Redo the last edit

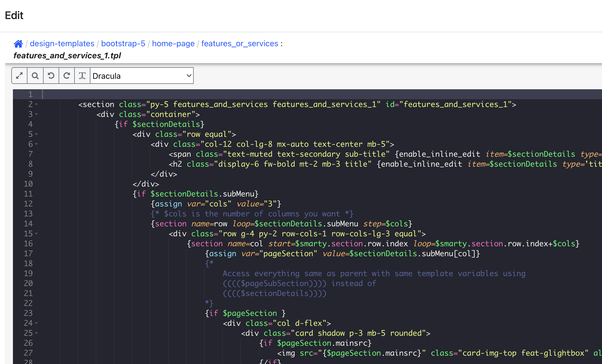pyautogui.click(x=66, y=76)
